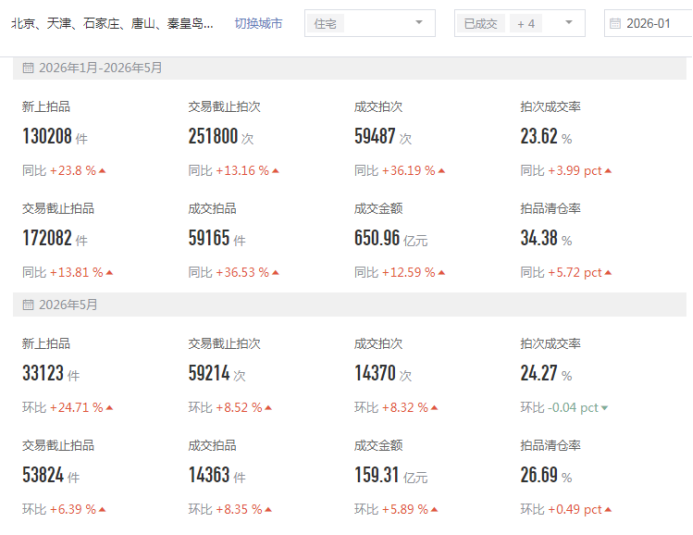Click the 新上拍品 value 130208

pos(47,136)
